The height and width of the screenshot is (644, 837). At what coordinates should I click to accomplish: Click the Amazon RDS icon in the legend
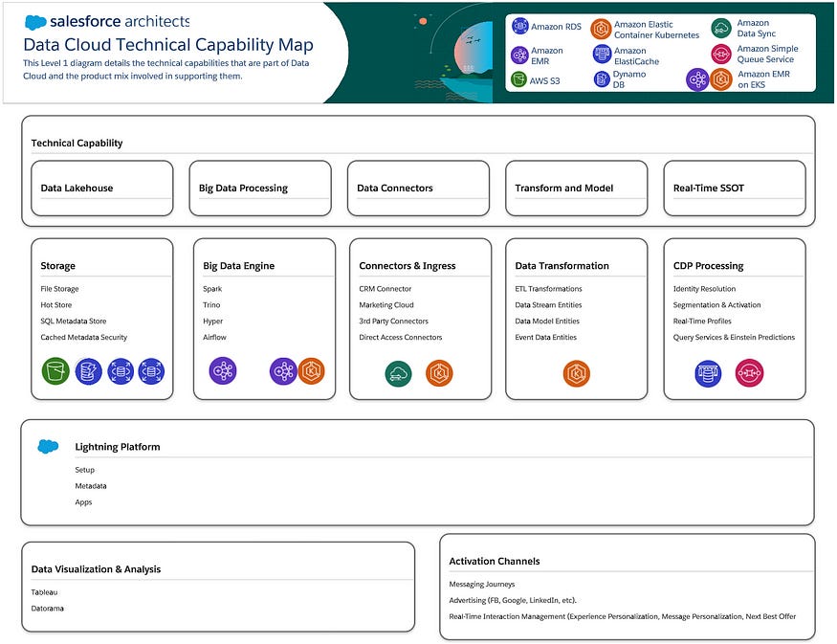[521, 25]
